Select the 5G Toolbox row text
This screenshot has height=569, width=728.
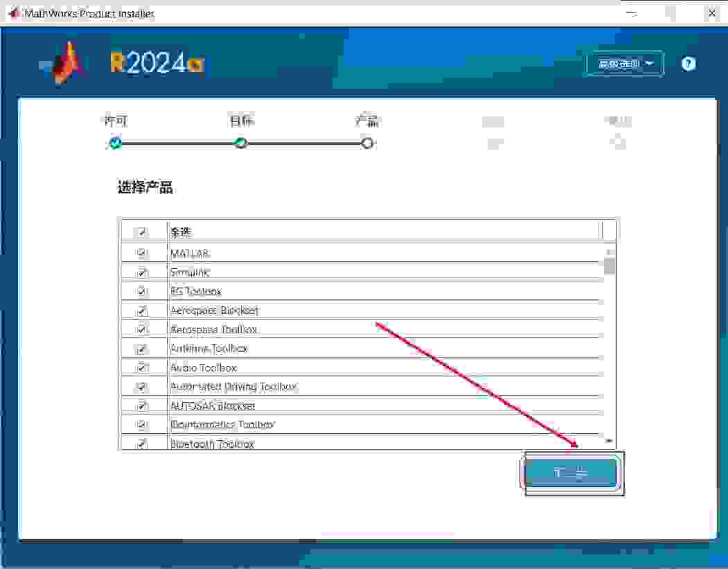click(x=196, y=291)
